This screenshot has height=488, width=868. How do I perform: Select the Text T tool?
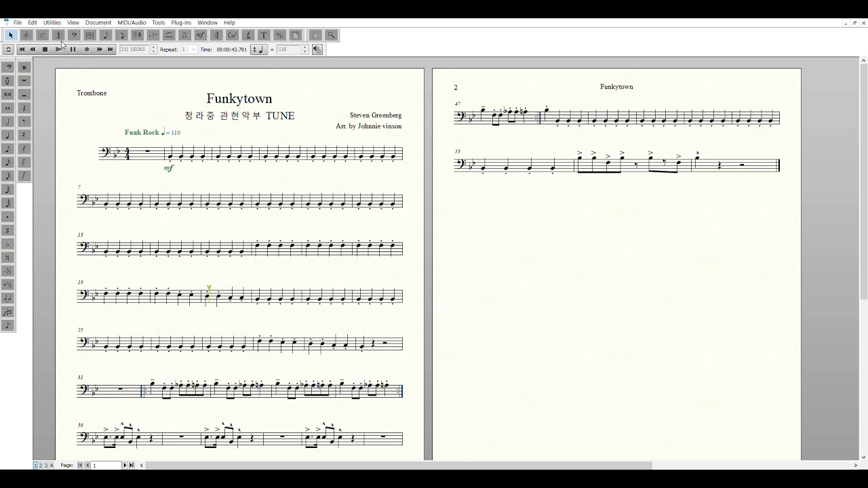point(264,35)
